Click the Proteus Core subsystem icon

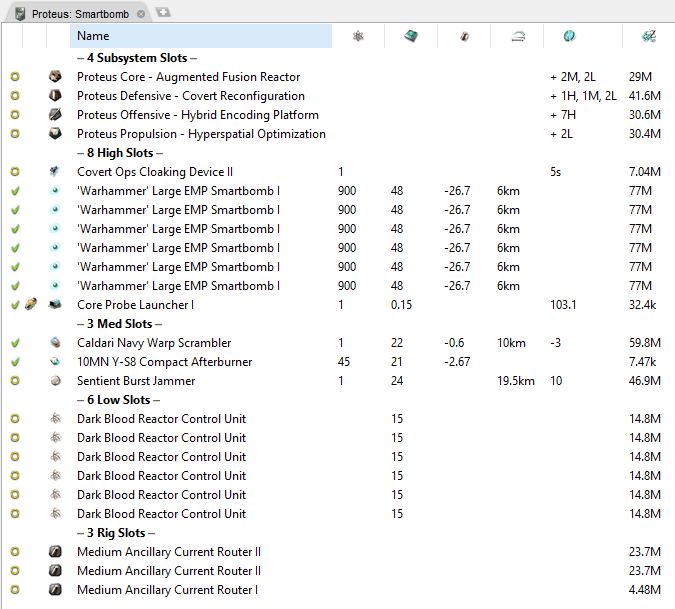click(55, 77)
